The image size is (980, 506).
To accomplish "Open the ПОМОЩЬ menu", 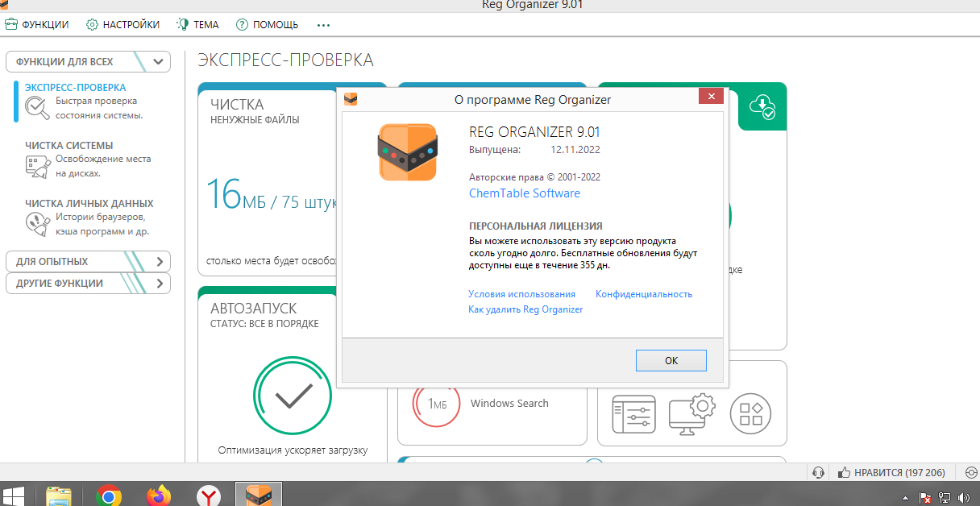I will tap(268, 24).
